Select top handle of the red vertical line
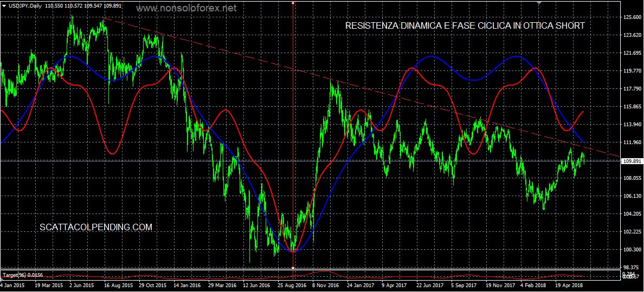This screenshot has height=292, width=644. pyautogui.click(x=293, y=3)
